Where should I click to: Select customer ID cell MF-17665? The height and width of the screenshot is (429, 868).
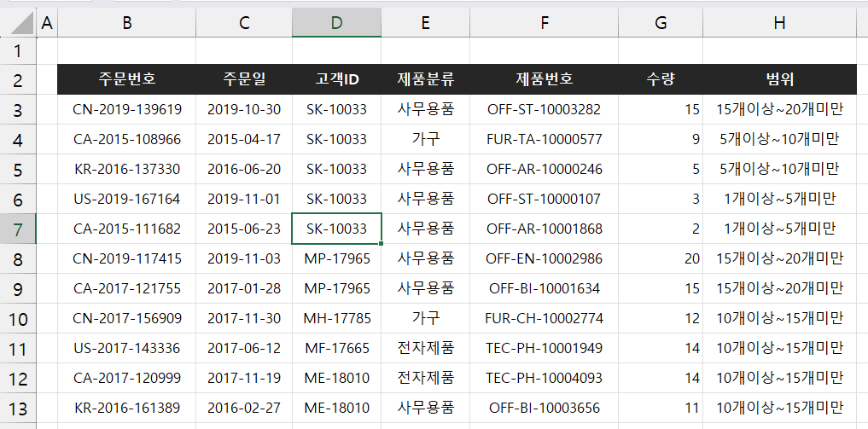coord(336,348)
